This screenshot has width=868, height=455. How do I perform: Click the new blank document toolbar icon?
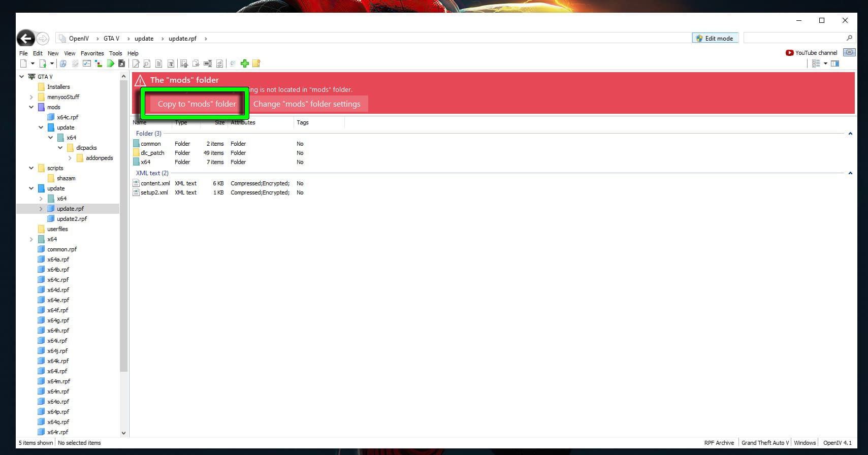(23, 63)
